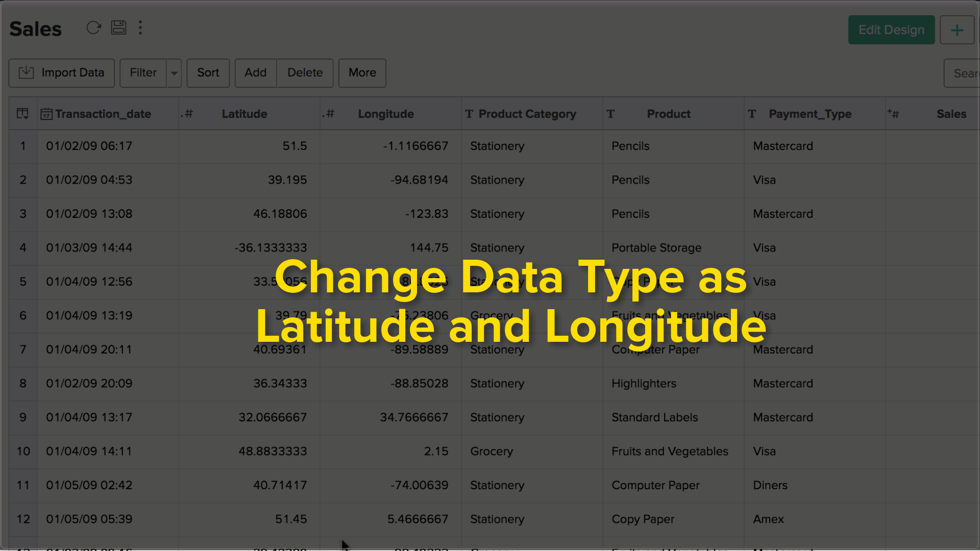Expand the More options menu
The image size is (980, 551).
click(x=362, y=72)
